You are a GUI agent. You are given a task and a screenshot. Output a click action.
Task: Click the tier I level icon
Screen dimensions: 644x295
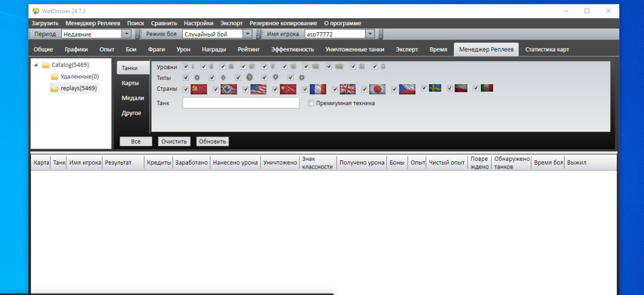[193, 67]
